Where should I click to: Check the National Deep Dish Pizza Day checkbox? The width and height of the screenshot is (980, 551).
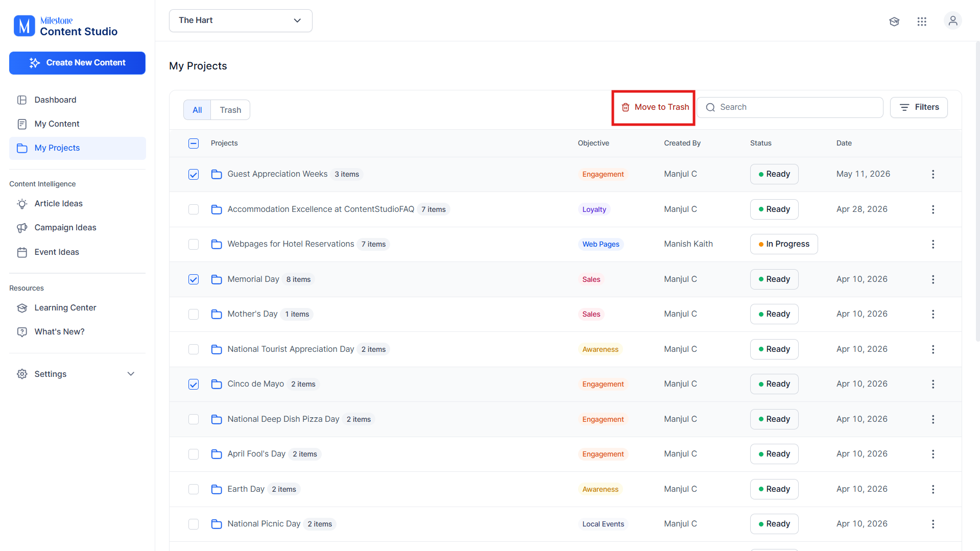194,419
